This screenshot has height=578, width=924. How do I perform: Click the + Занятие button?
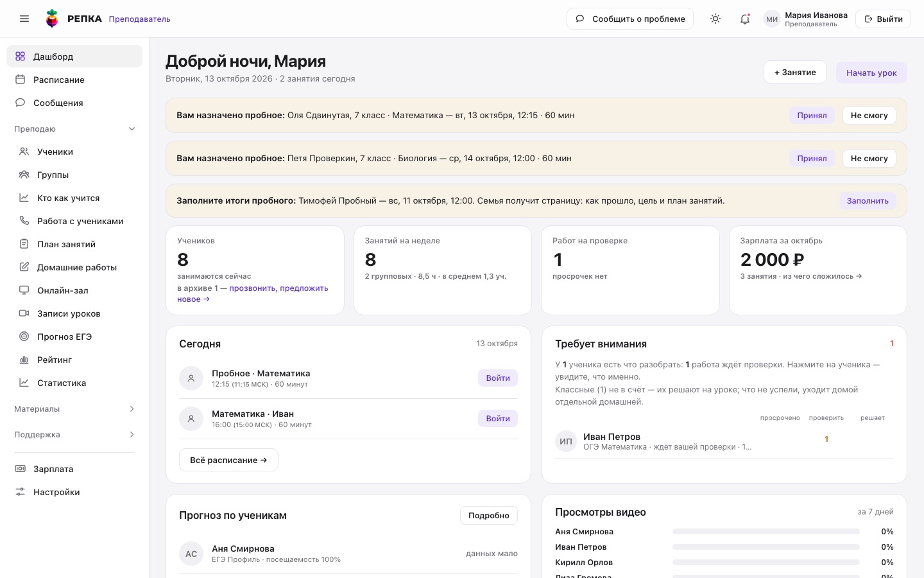(795, 73)
